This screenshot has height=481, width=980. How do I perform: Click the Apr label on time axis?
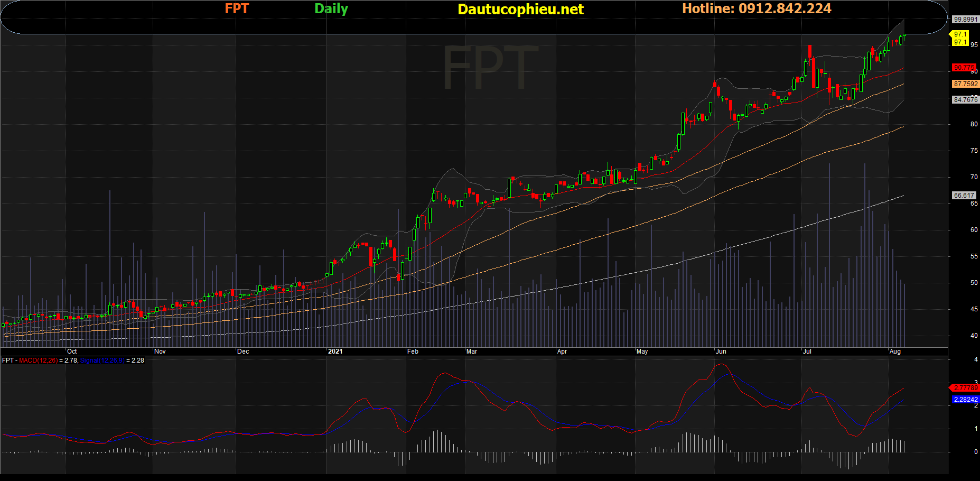click(x=562, y=351)
